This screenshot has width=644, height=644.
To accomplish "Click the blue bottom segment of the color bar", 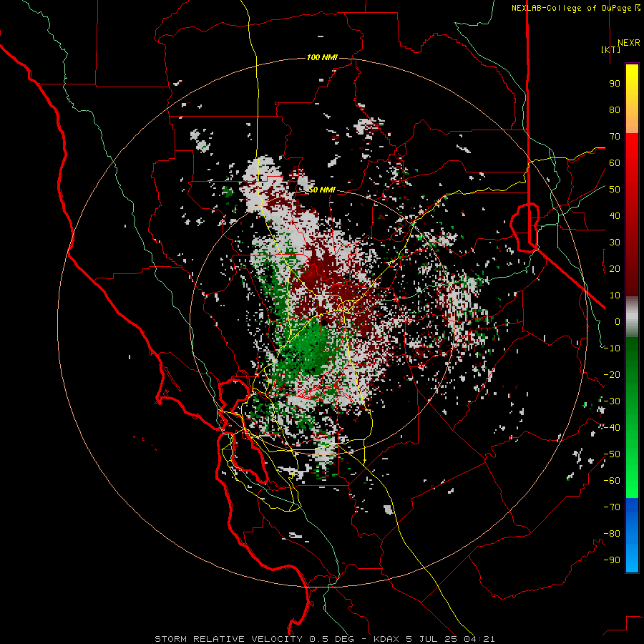I will pyautogui.click(x=632, y=535).
